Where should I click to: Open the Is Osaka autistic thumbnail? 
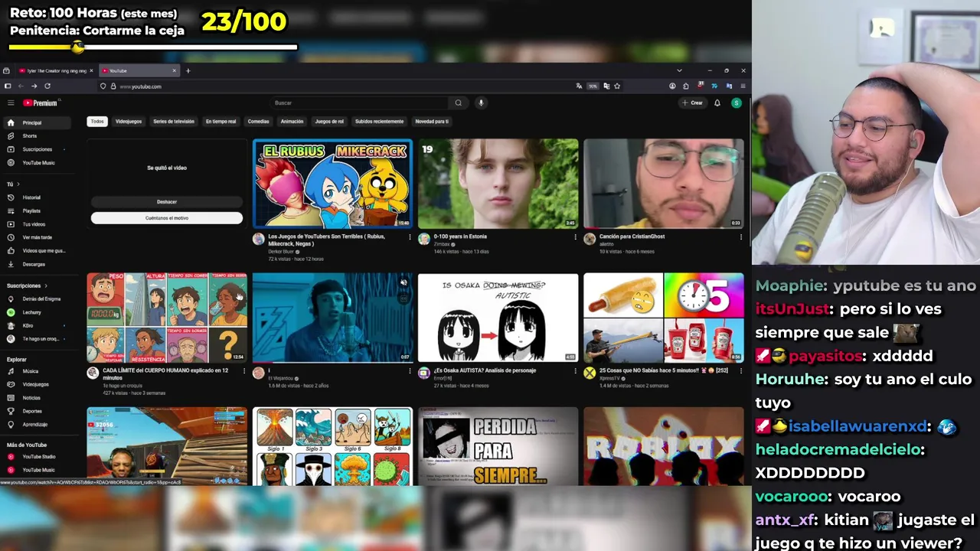pos(498,318)
